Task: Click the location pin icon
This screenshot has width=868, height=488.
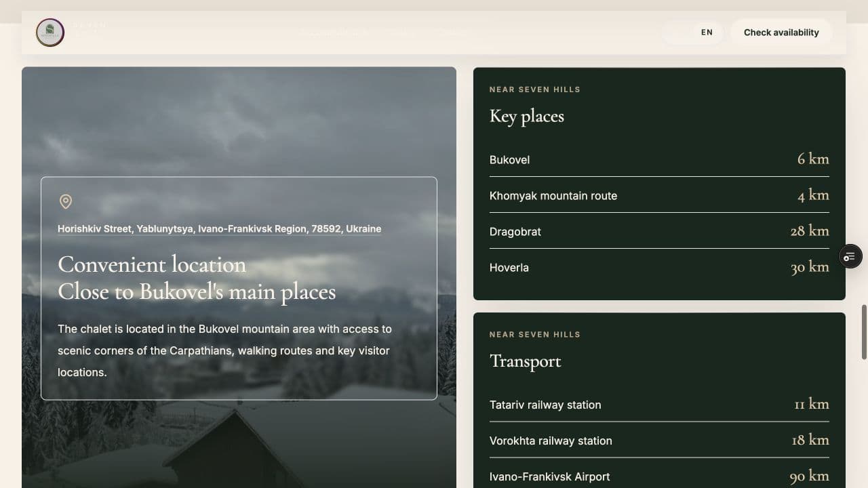Action: tap(66, 201)
